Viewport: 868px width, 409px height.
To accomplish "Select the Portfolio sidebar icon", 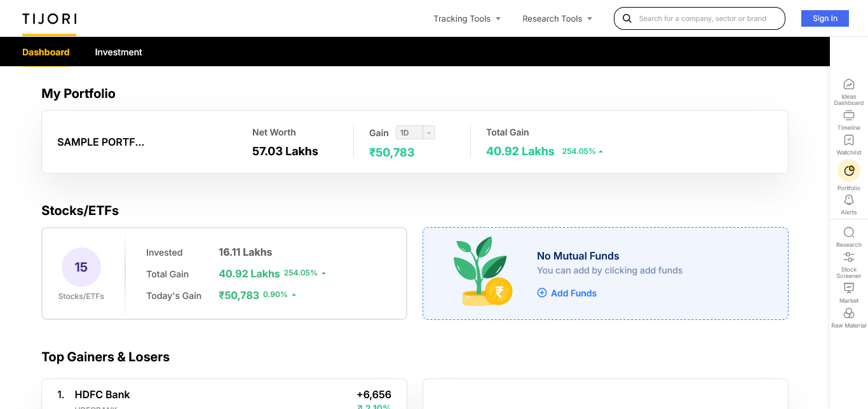I will (849, 170).
